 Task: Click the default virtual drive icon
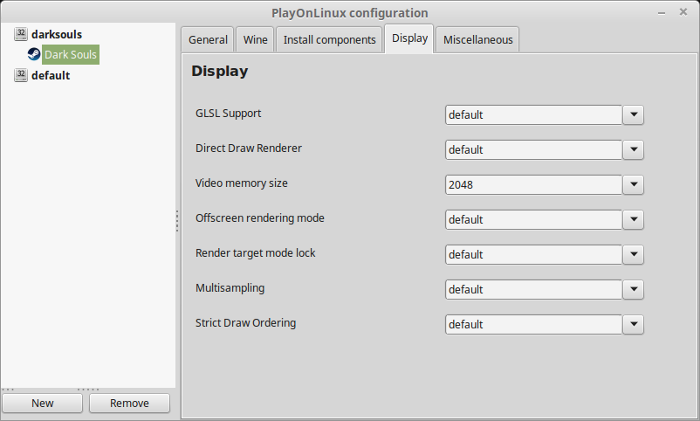21,75
